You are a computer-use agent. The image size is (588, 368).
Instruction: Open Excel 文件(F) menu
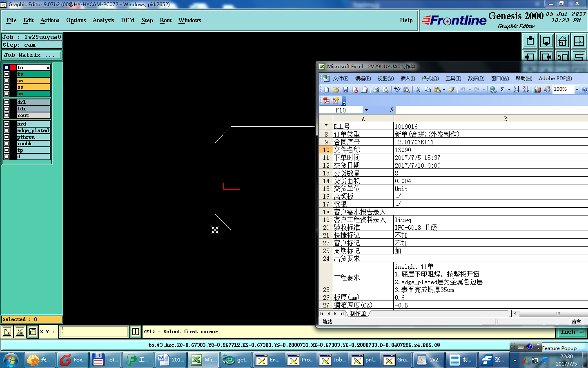click(341, 79)
